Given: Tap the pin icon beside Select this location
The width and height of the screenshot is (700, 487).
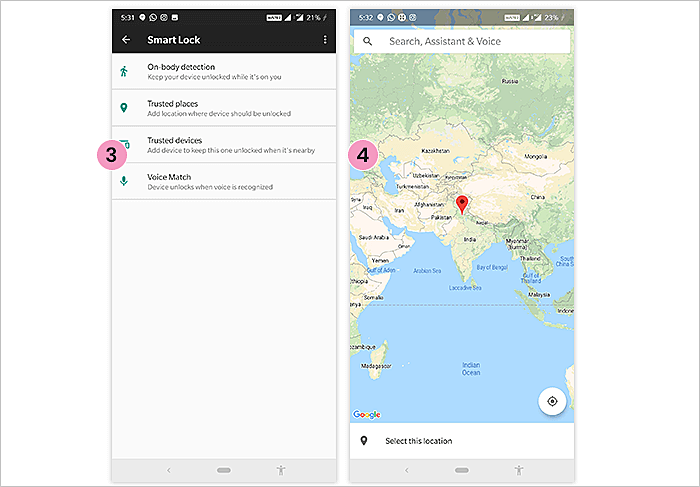Looking at the screenshot, I should tap(364, 441).
